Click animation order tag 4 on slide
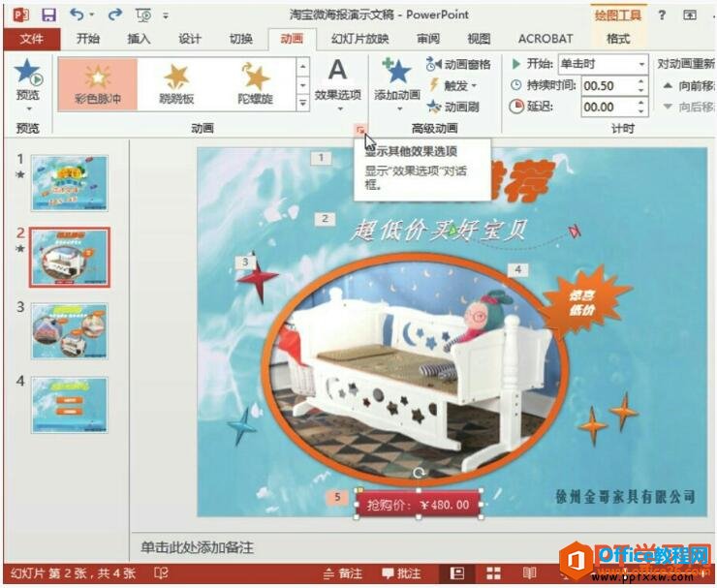Viewport: 717px width, 588px height. (518, 269)
